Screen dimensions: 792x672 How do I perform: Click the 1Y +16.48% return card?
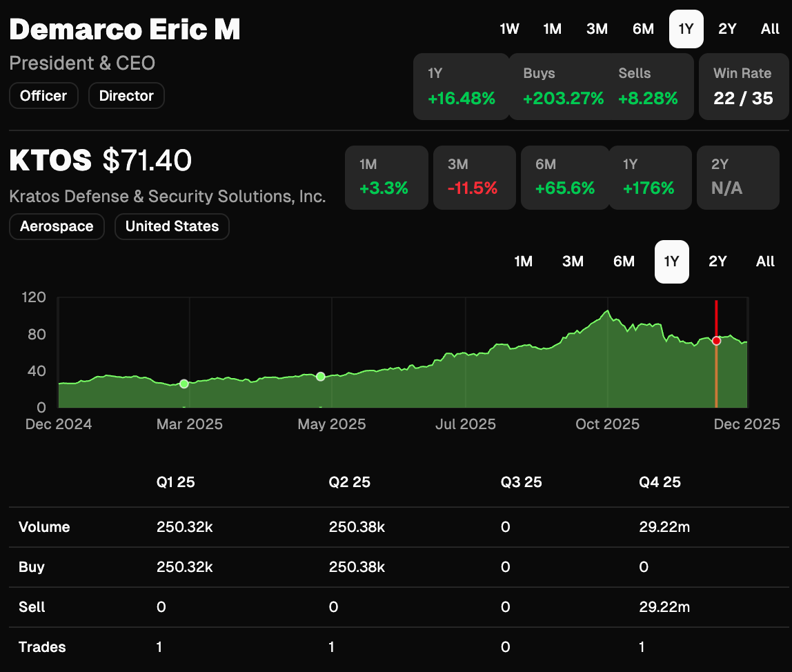coord(461,86)
